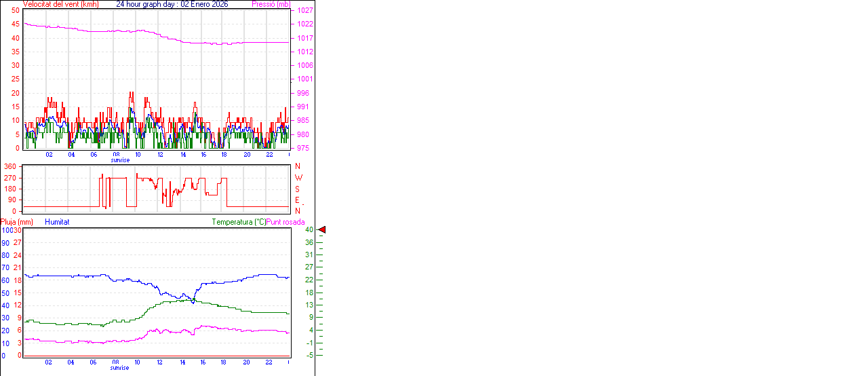Click the 'Humitat' legend label
The width and height of the screenshot is (868, 376).
[x=57, y=222]
